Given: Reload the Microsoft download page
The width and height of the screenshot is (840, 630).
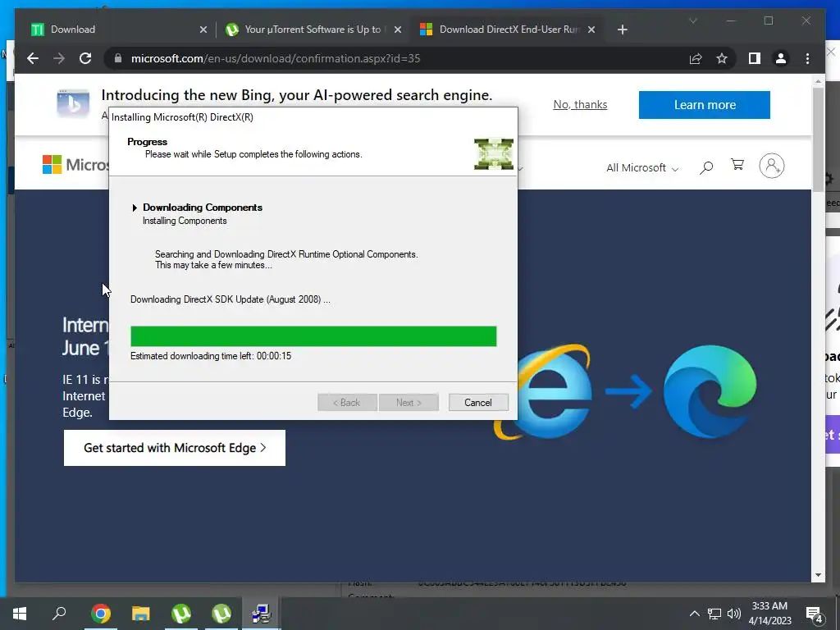Looking at the screenshot, I should click(x=85, y=58).
